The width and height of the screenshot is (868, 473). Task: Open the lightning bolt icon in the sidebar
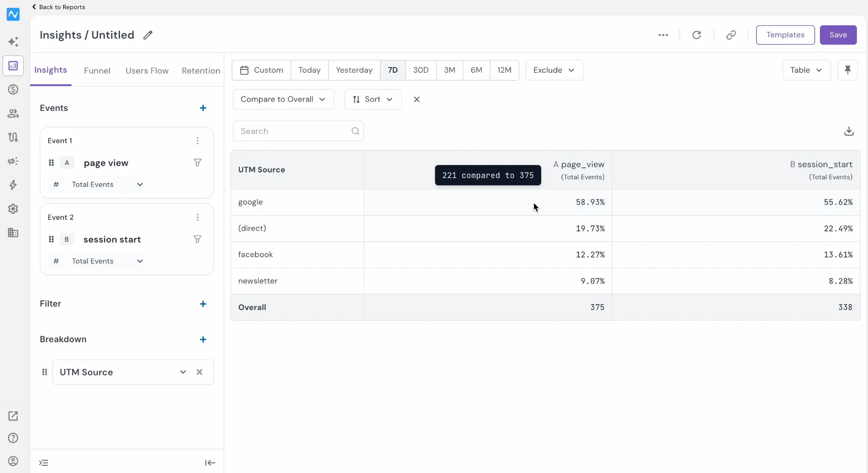[x=13, y=185]
